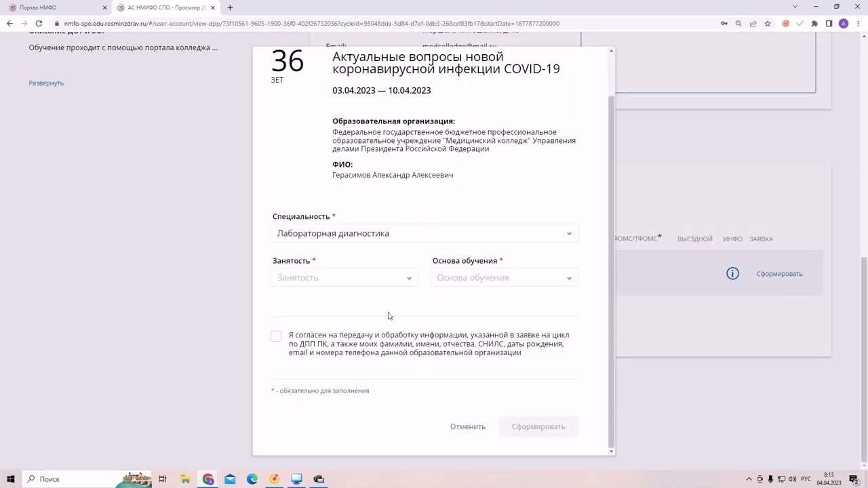Go back to the previous page
The image size is (868, 488).
(9, 24)
